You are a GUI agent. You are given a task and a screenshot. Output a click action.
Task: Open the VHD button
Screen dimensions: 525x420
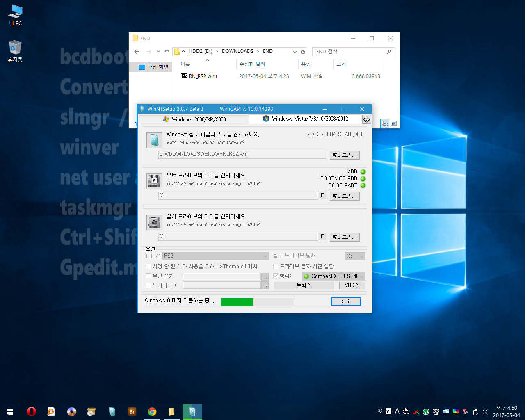point(352,285)
